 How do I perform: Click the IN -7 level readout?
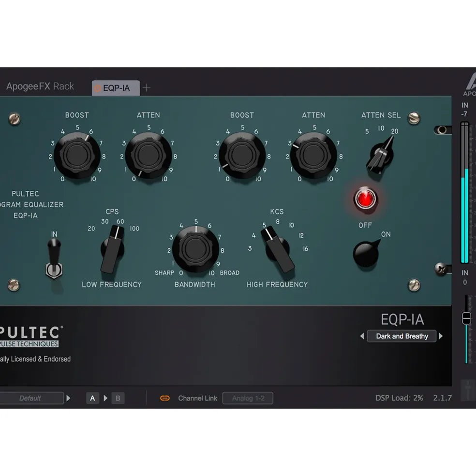click(x=465, y=110)
